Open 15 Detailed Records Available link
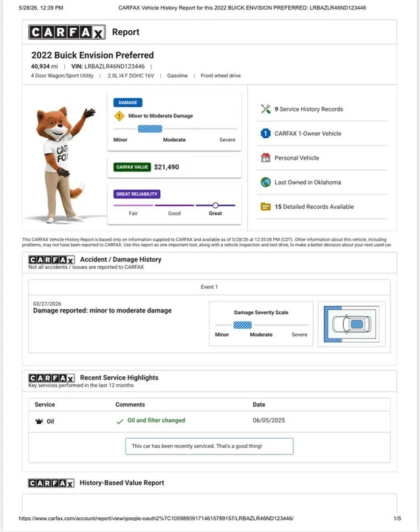The height and width of the screenshot is (532, 420). click(x=314, y=207)
